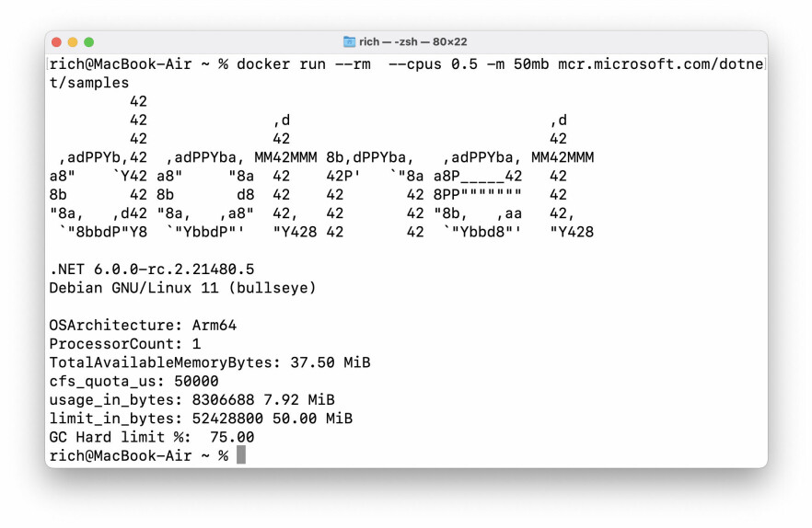
Task: Click the yellow minimize window button
Action: tap(73, 42)
